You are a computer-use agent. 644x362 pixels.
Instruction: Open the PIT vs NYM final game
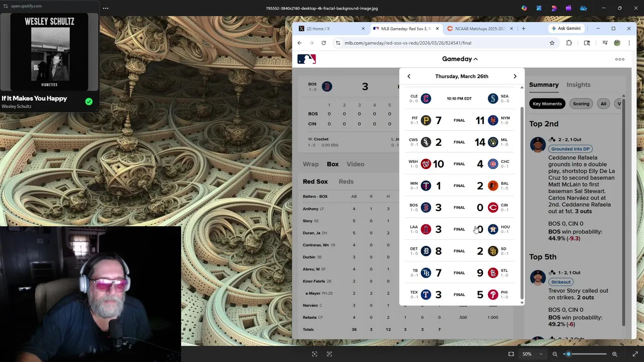(x=459, y=120)
